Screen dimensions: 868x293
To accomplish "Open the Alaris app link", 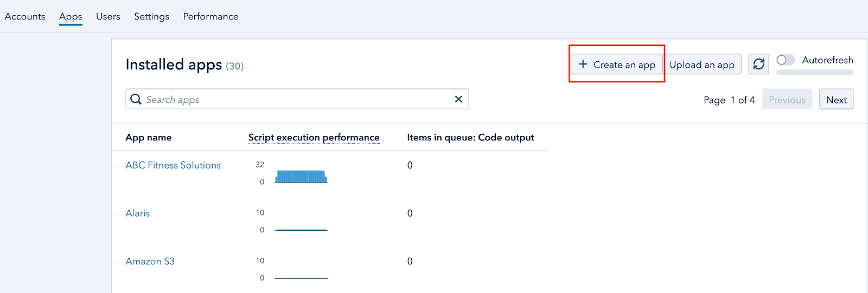I will [x=138, y=213].
